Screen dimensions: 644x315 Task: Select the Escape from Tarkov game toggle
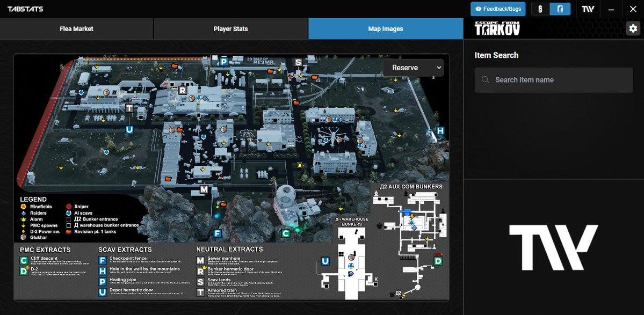click(560, 9)
